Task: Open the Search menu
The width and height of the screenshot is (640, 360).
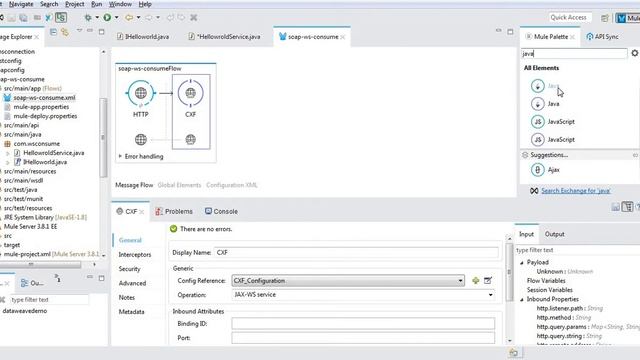Action: coord(49,4)
